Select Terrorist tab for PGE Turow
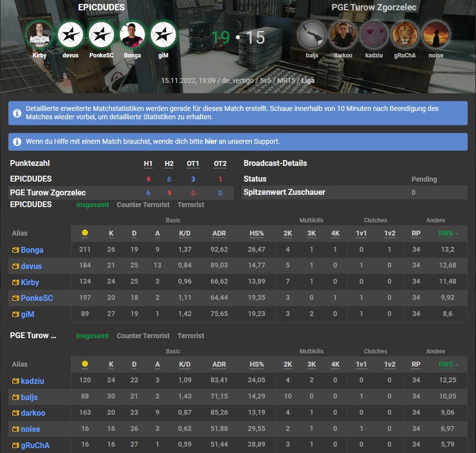Image resolution: width=476 pixels, height=453 pixels. 191,336
